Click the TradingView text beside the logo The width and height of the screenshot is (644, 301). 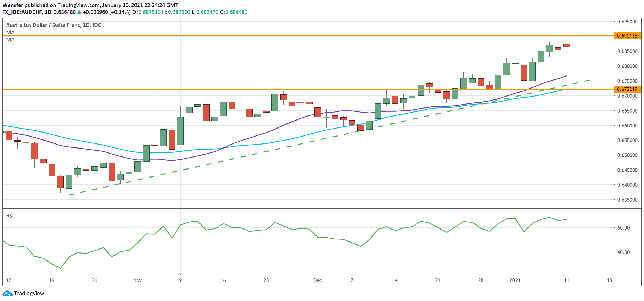click(29, 294)
